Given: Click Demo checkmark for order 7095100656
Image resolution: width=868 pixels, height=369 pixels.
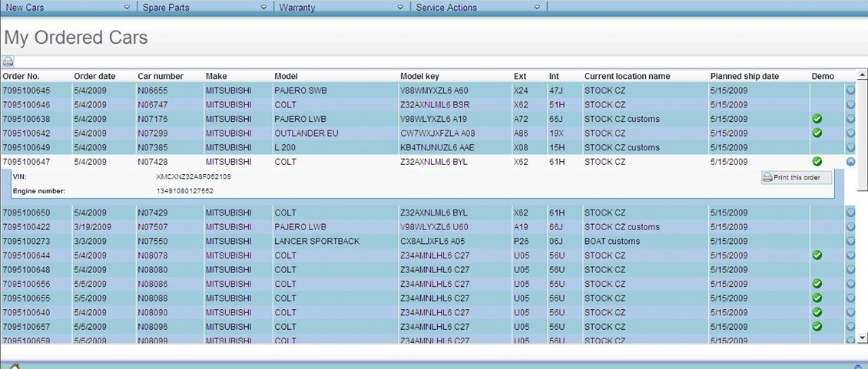Looking at the screenshot, I should [x=817, y=284].
